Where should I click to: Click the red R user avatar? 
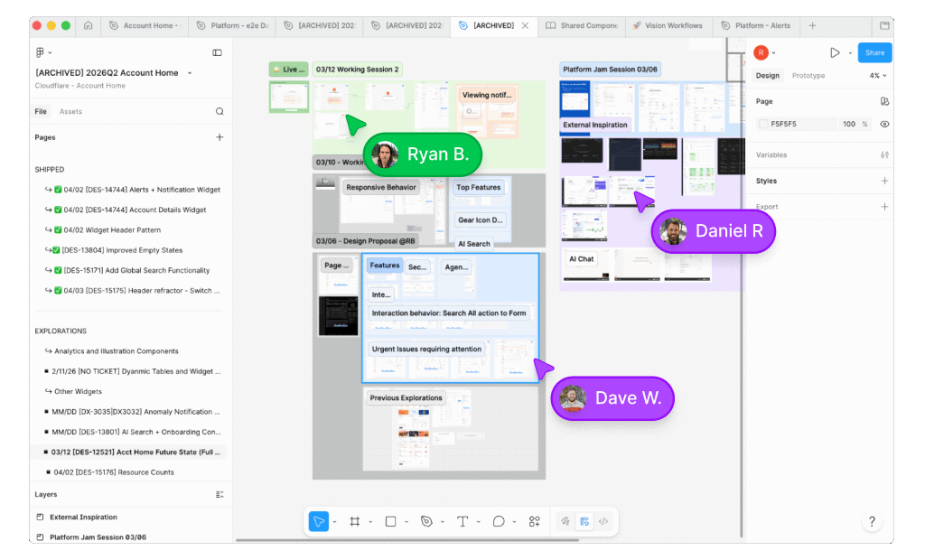(761, 52)
